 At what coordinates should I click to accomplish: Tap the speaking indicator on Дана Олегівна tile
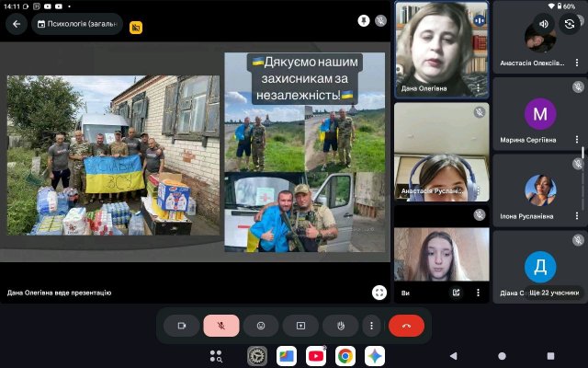tap(480, 20)
